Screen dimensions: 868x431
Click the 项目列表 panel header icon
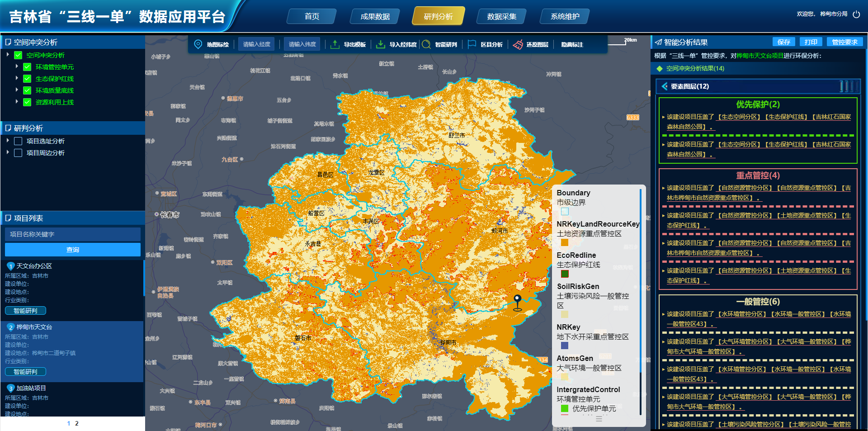pyautogui.click(x=8, y=218)
